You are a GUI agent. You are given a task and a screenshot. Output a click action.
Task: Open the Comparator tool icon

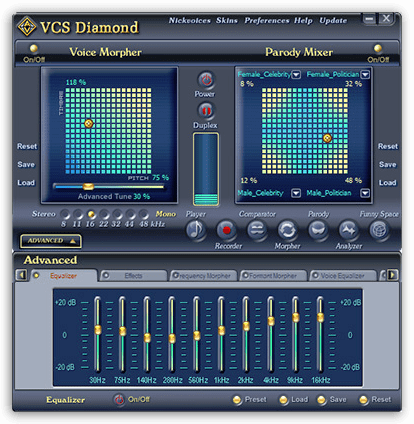(x=257, y=230)
